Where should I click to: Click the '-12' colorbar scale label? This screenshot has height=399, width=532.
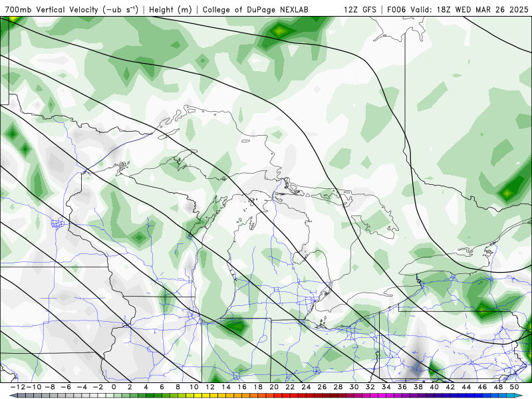17,387
